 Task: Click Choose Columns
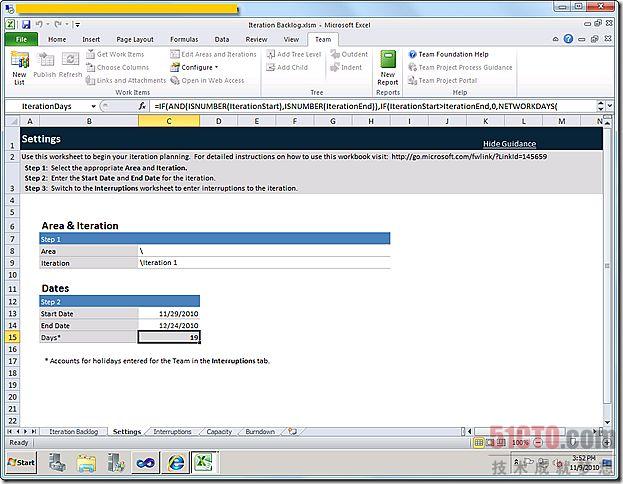pyautogui.click(x=118, y=67)
